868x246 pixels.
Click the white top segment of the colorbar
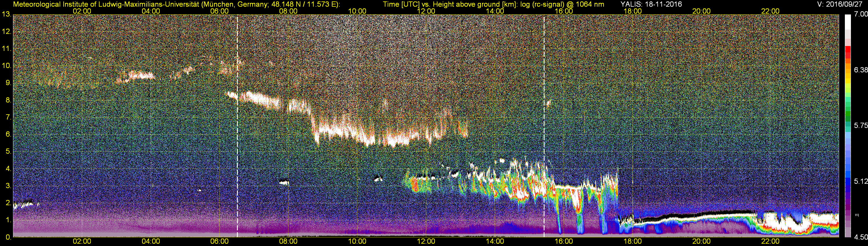pyautogui.click(x=848, y=22)
